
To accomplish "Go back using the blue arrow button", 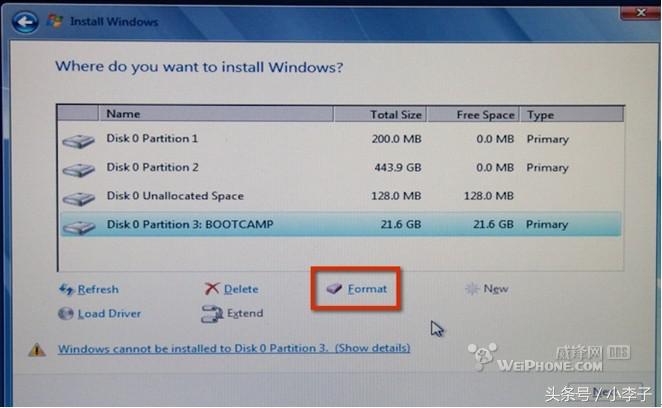I will [x=25, y=21].
